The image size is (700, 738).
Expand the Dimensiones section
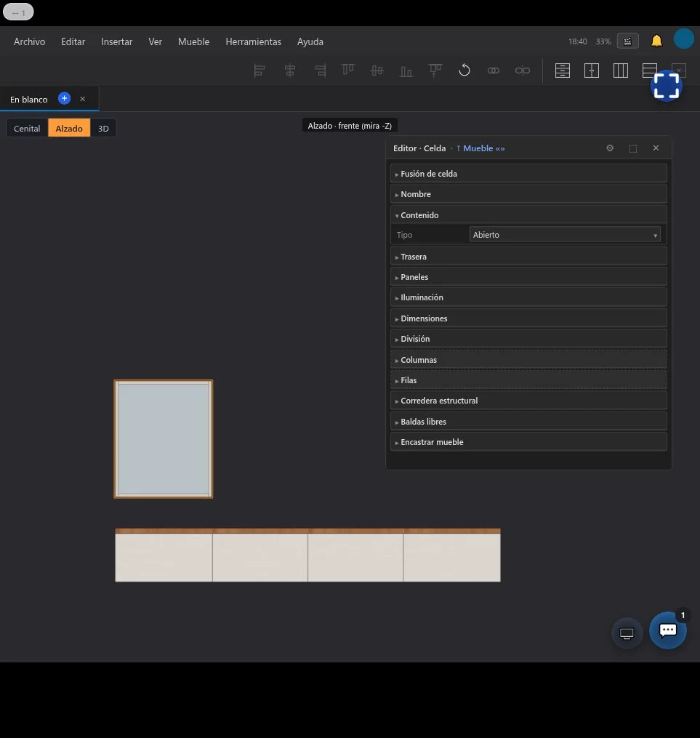click(x=528, y=318)
